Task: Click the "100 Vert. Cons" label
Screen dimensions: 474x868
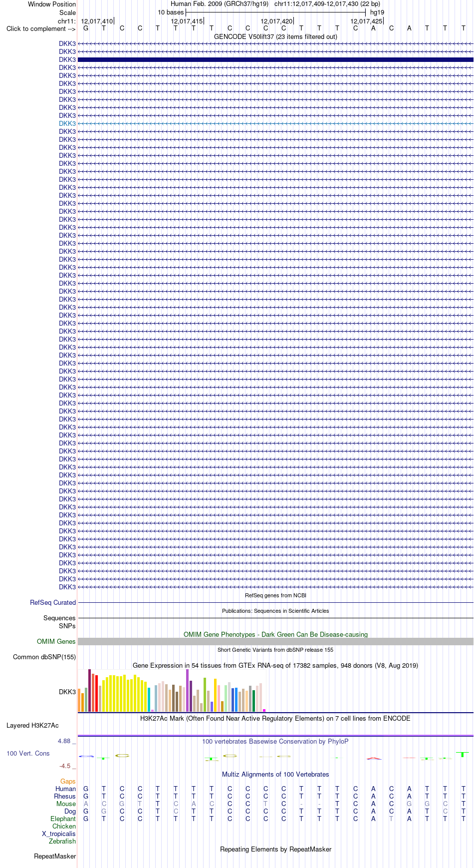Action: pyautogui.click(x=28, y=753)
